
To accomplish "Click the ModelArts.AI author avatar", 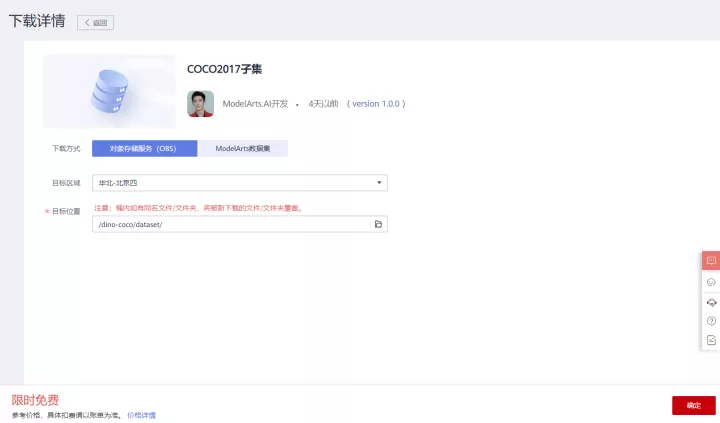I will pos(200,104).
